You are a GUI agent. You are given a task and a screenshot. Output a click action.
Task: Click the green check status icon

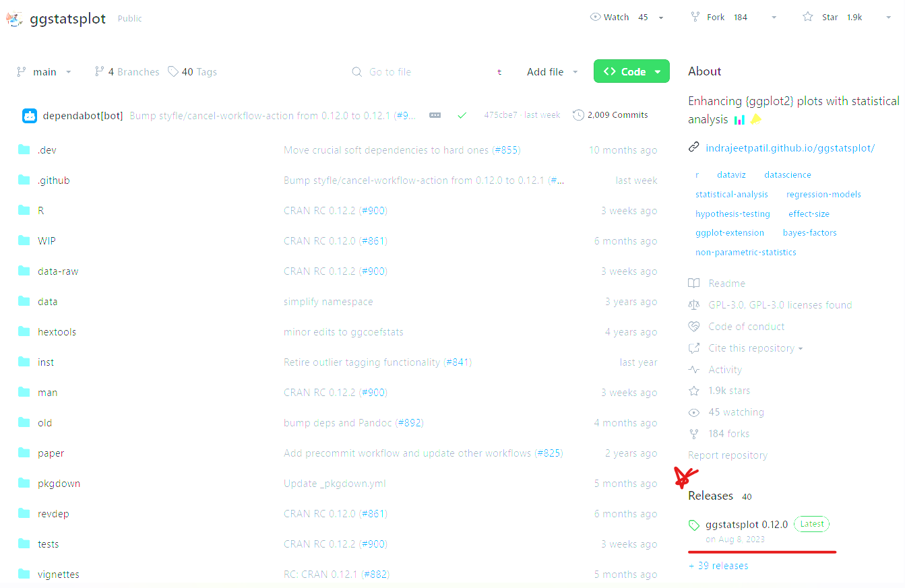tap(462, 115)
